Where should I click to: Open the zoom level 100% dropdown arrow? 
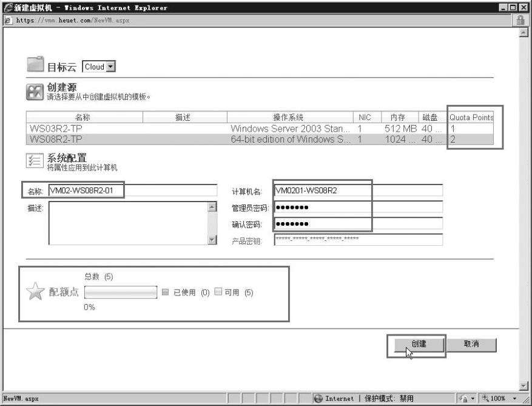[514, 398]
